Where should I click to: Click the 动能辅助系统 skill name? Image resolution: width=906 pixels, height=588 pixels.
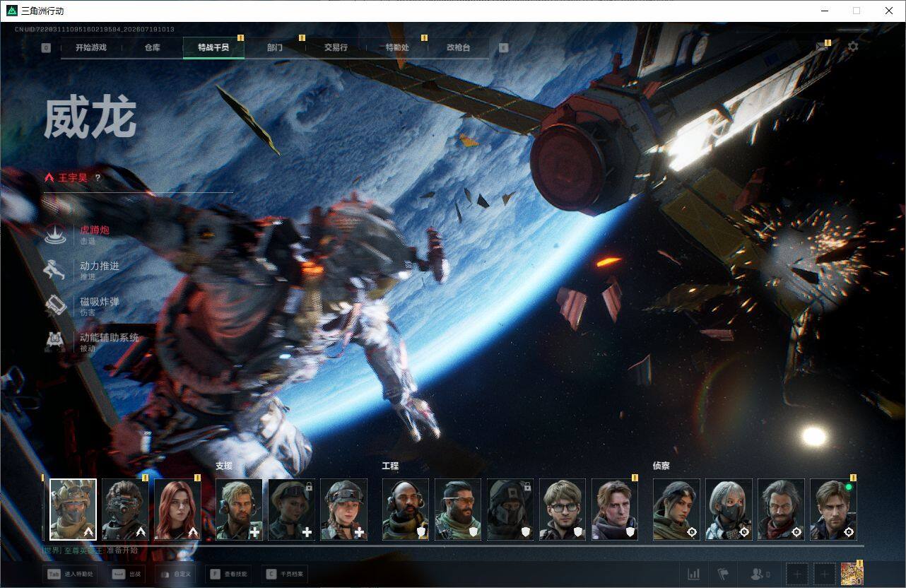click(x=110, y=338)
